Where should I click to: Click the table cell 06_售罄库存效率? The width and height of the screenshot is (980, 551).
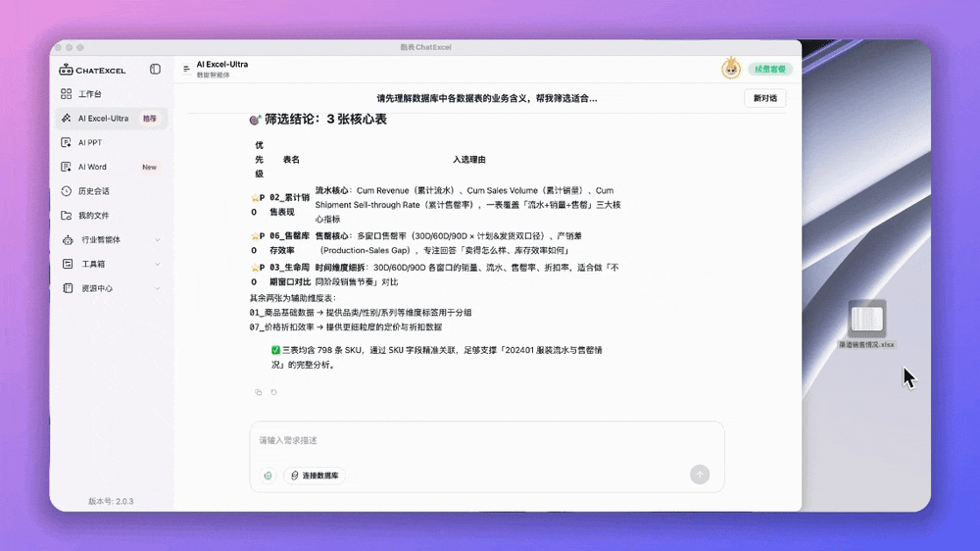click(x=289, y=243)
